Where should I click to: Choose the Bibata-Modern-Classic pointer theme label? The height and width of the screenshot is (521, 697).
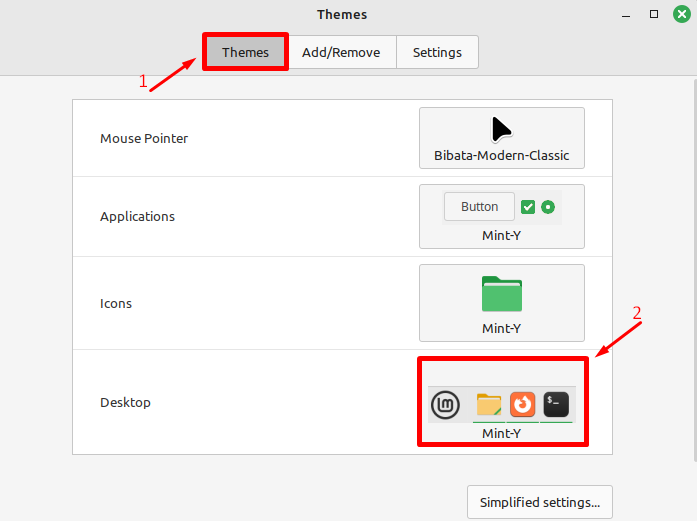pyautogui.click(x=501, y=156)
